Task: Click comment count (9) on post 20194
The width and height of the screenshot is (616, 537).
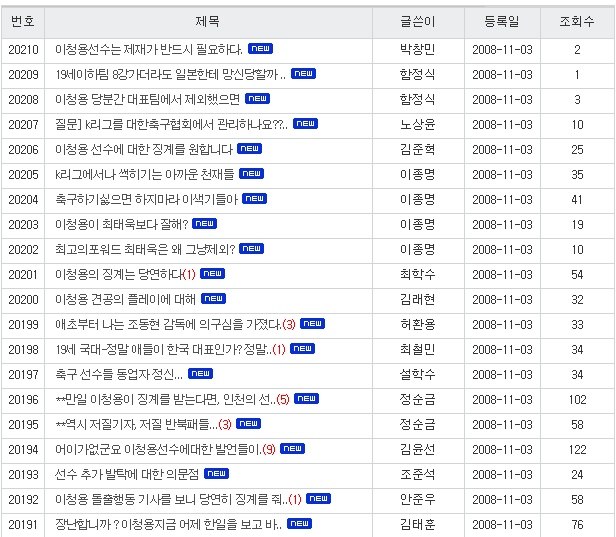Action: (269, 449)
